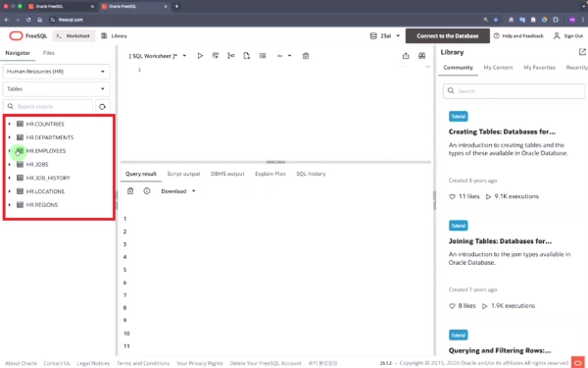Open the DBMS output tab

pyautogui.click(x=227, y=174)
